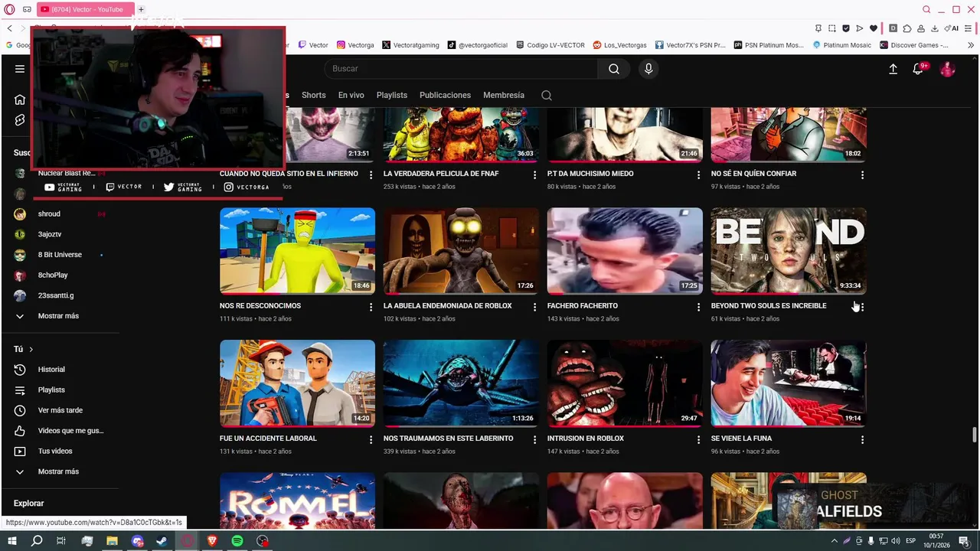This screenshot has height=551, width=980.
Task: Open the Platinum Mosaic bookmark
Action: (x=841, y=45)
